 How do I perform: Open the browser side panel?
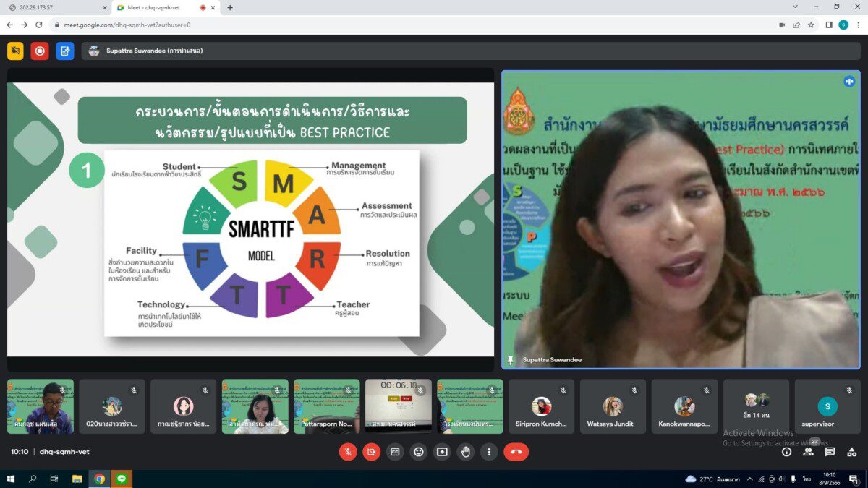click(x=829, y=25)
